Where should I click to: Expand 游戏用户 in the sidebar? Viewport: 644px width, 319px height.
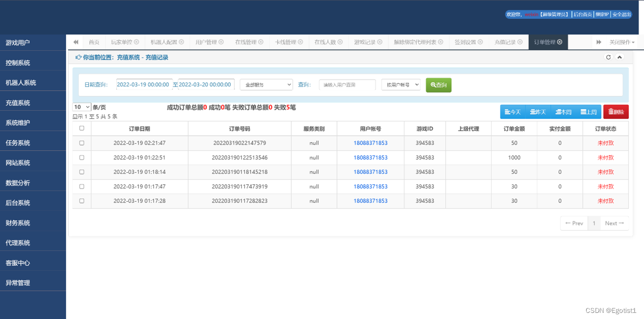pyautogui.click(x=33, y=43)
